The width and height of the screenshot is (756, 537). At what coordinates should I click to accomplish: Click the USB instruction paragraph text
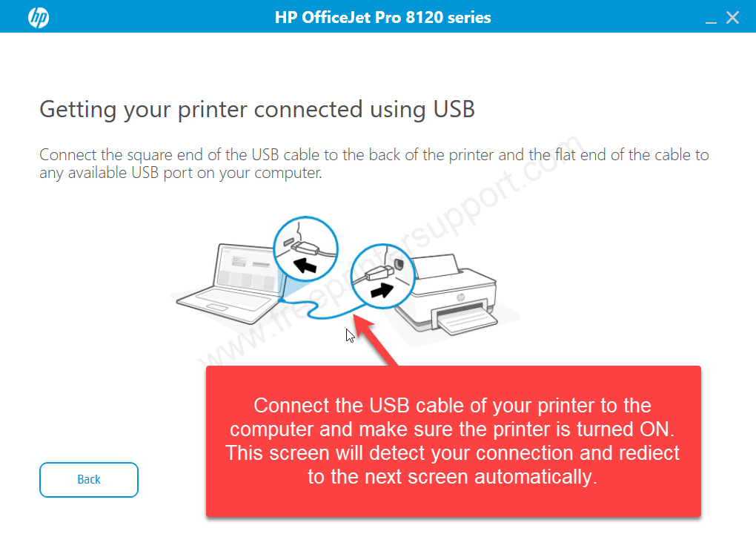[x=374, y=164]
